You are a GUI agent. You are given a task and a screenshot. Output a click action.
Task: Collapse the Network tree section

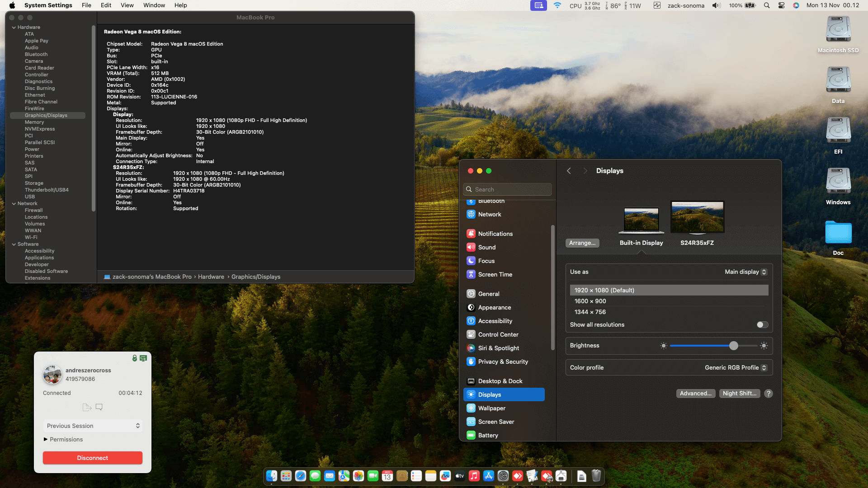pos(14,203)
